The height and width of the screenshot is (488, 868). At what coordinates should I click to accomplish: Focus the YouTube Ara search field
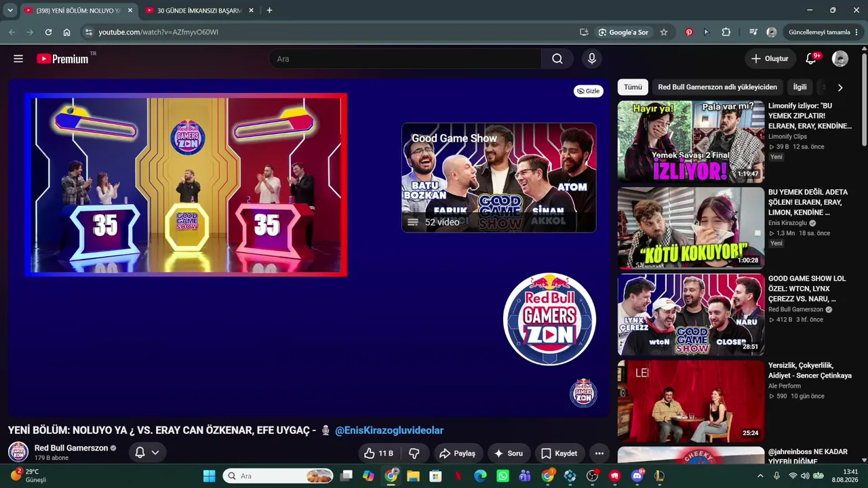[405, 59]
